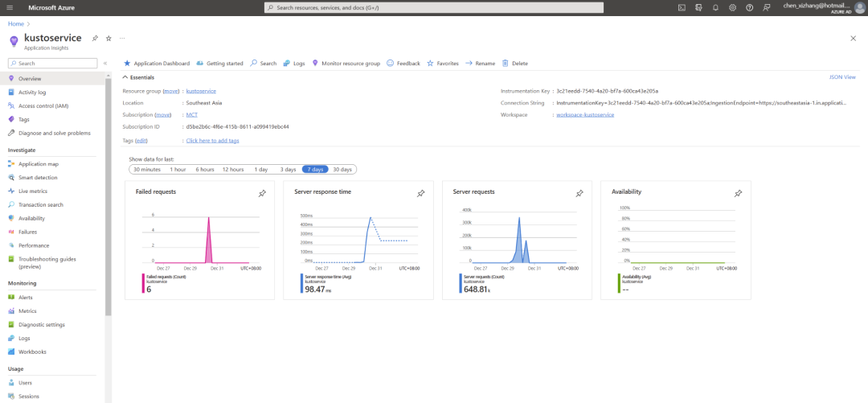The height and width of the screenshot is (403, 868).
Task: Open the Help question mark icon
Action: pos(750,8)
